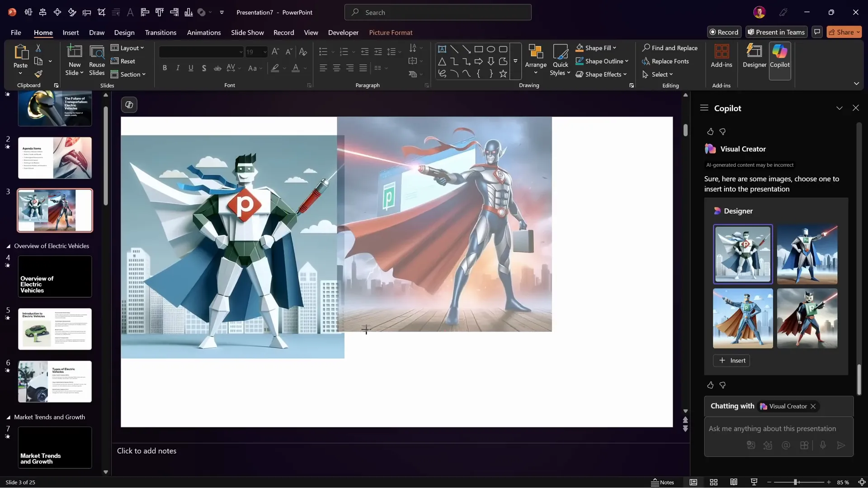Reset the slide layout
Image resolution: width=868 pixels, height=488 pixels.
pyautogui.click(x=123, y=61)
